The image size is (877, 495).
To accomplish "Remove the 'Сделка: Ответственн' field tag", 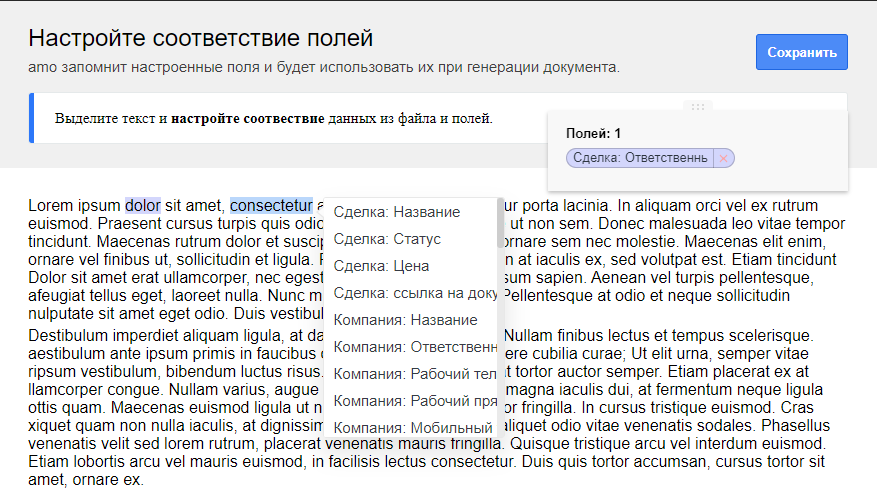I will (725, 158).
